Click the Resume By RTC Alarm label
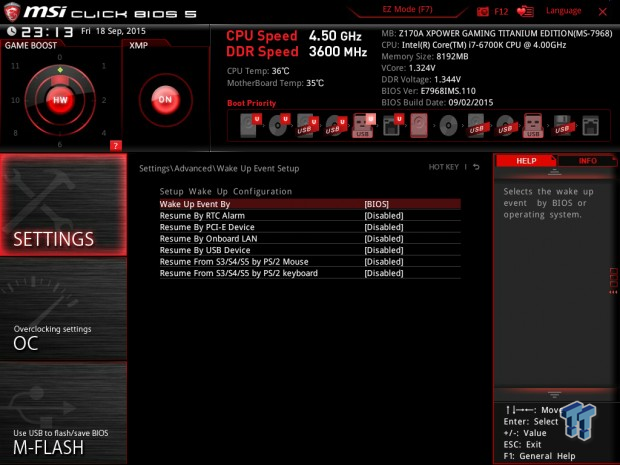This screenshot has width=620, height=465. pos(202,216)
